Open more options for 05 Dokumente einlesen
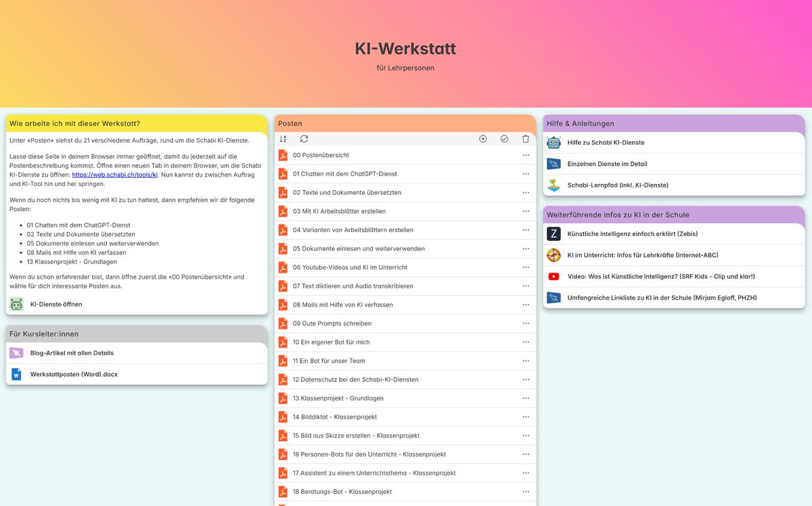 click(x=526, y=249)
